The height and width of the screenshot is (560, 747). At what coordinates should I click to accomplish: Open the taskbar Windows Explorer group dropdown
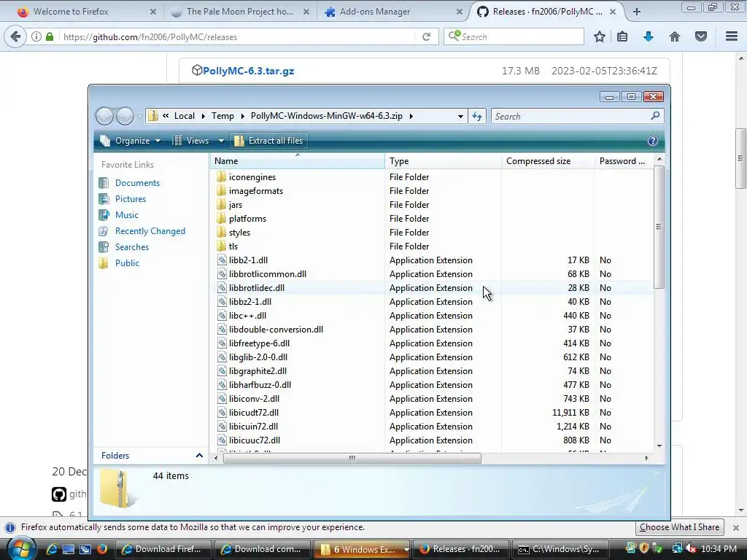coord(406,550)
